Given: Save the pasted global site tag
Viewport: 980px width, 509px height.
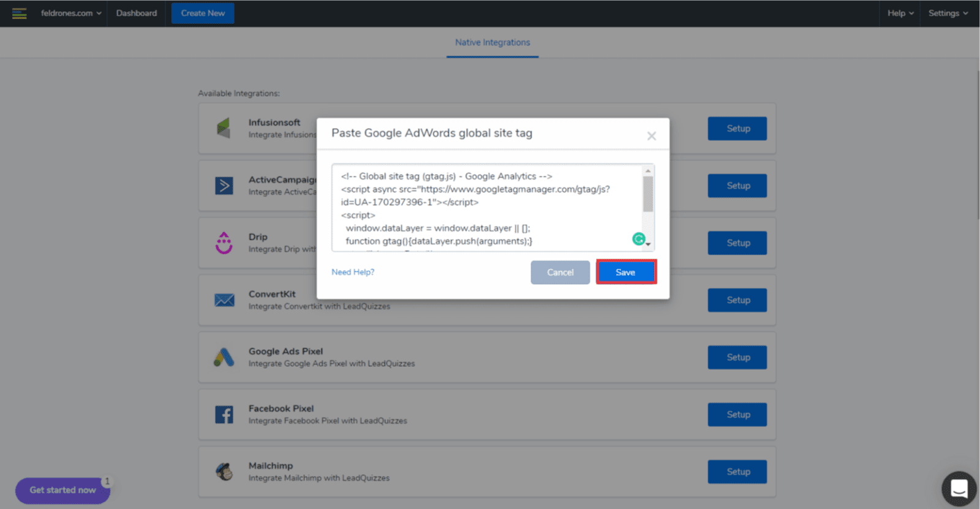Looking at the screenshot, I should (626, 273).
